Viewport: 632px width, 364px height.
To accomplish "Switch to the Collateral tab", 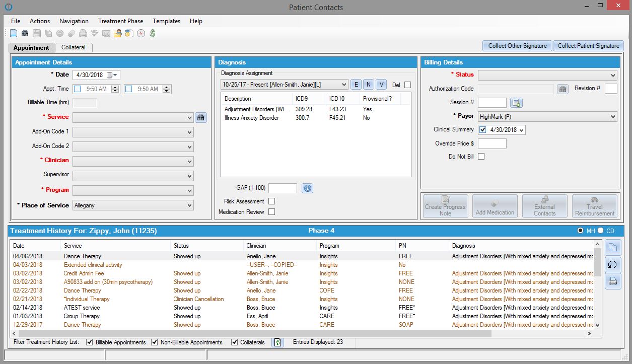I will (x=74, y=47).
